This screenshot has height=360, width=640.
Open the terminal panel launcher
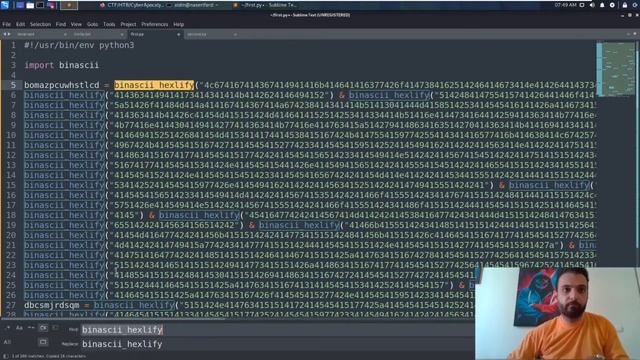pos(40,5)
